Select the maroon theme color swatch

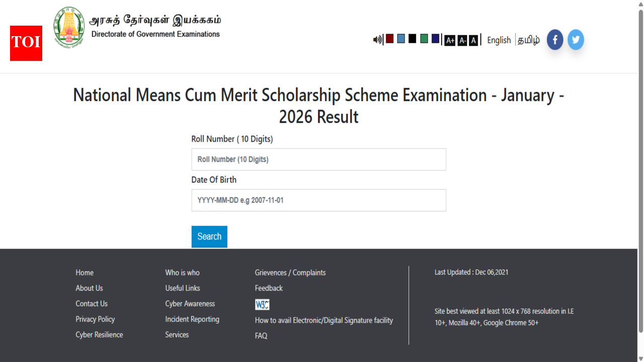coord(389,38)
